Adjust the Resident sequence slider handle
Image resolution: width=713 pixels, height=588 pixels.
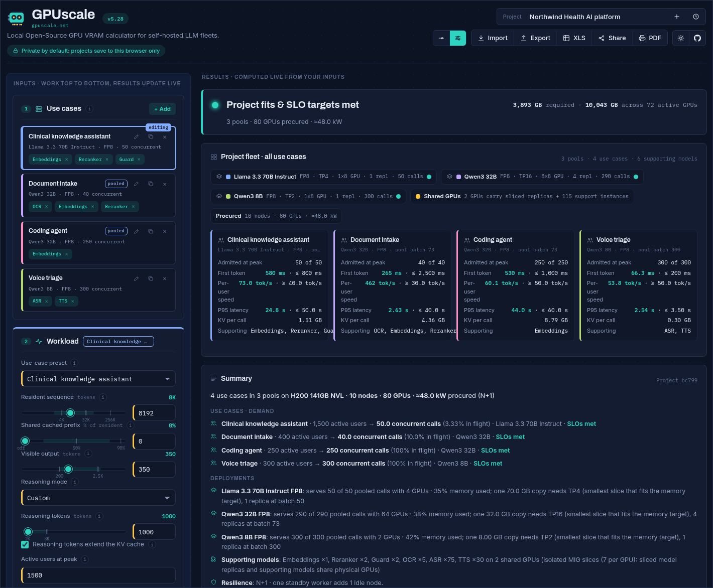(70, 413)
